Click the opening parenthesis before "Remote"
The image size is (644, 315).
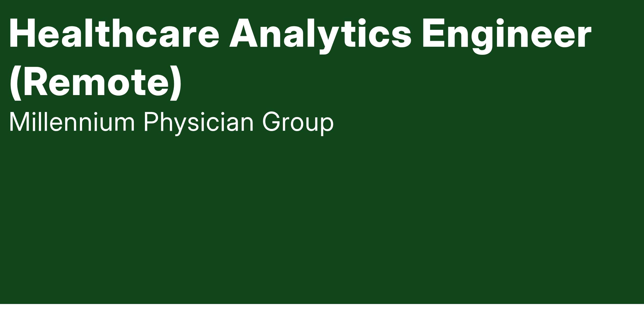click(15, 83)
